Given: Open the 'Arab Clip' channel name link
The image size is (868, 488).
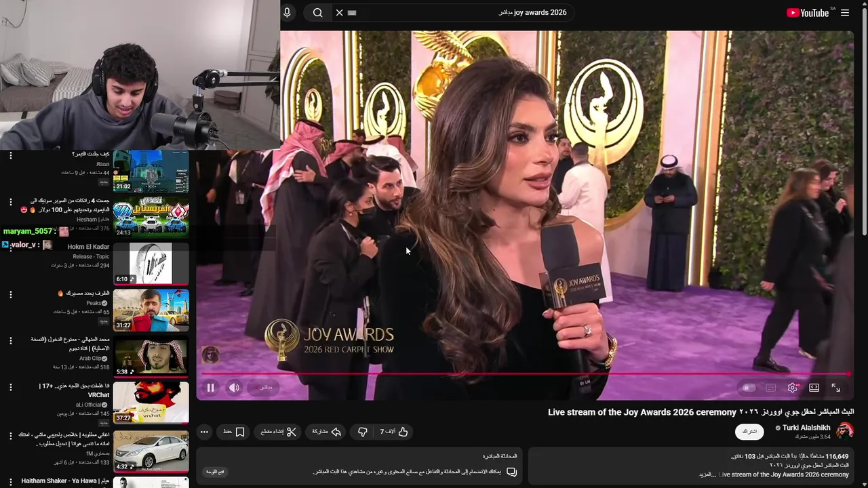Looking at the screenshot, I should [x=90, y=358].
